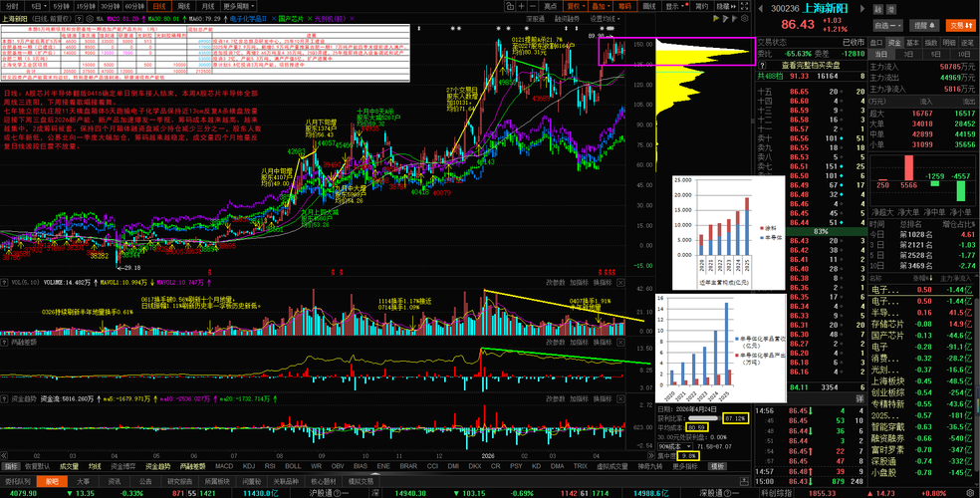Close the 两融差额 indicator panel
Screen dimensions: 980x498
[x=620, y=343]
